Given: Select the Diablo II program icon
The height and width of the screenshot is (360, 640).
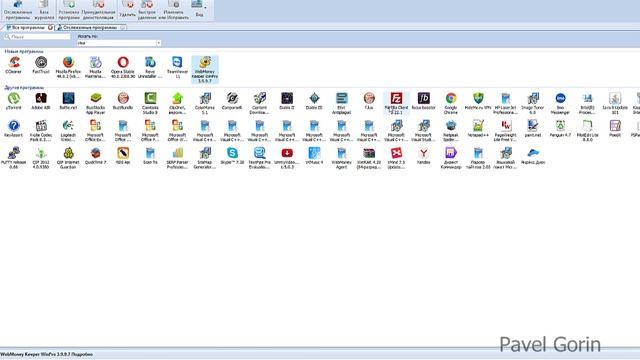Looking at the screenshot, I should click(x=287, y=101).
